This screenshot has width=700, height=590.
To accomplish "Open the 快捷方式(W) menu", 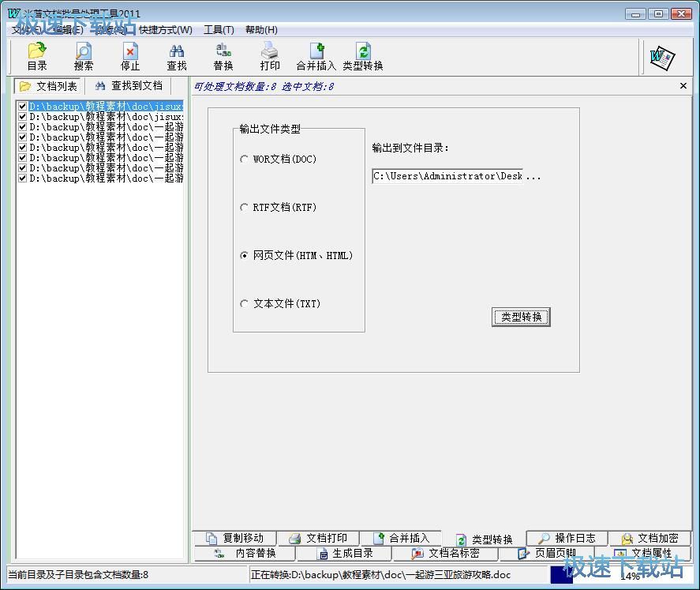I will coord(166,30).
